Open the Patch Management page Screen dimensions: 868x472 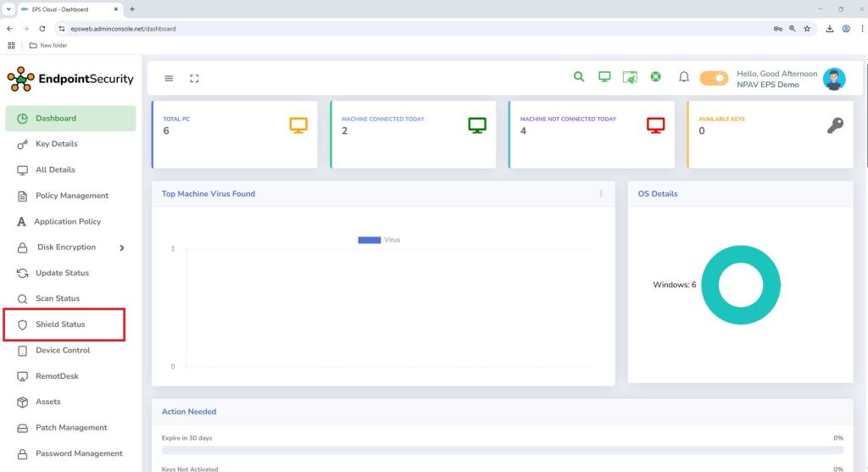point(71,428)
